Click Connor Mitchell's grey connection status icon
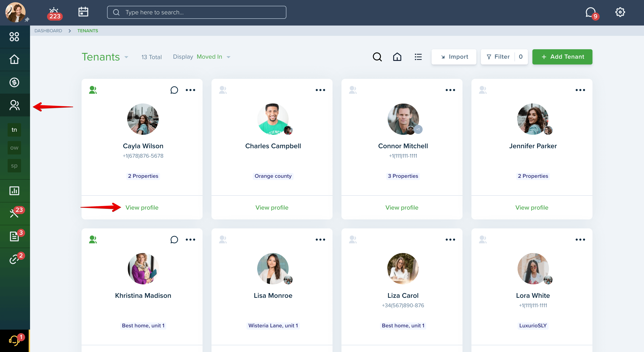 tap(353, 90)
